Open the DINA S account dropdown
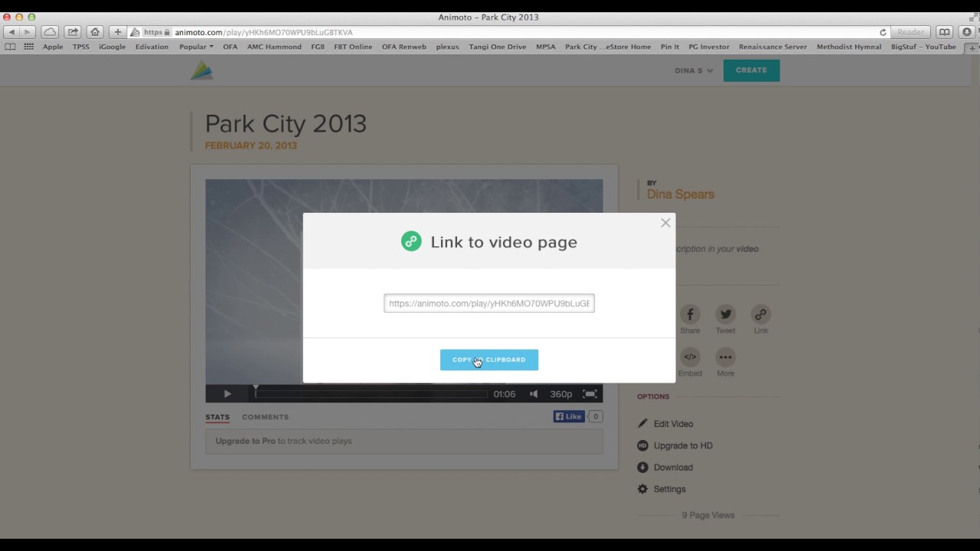Viewport: 980px width, 551px height. click(694, 70)
